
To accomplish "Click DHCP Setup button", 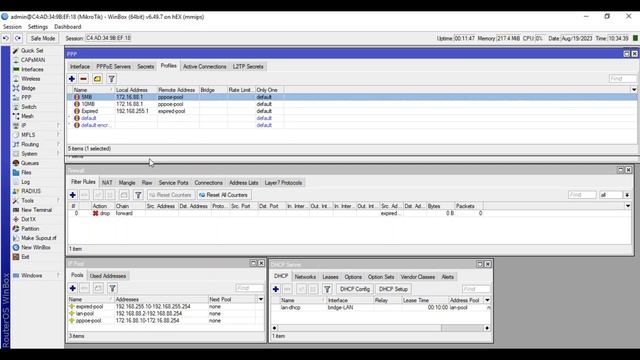I will click(393, 289).
